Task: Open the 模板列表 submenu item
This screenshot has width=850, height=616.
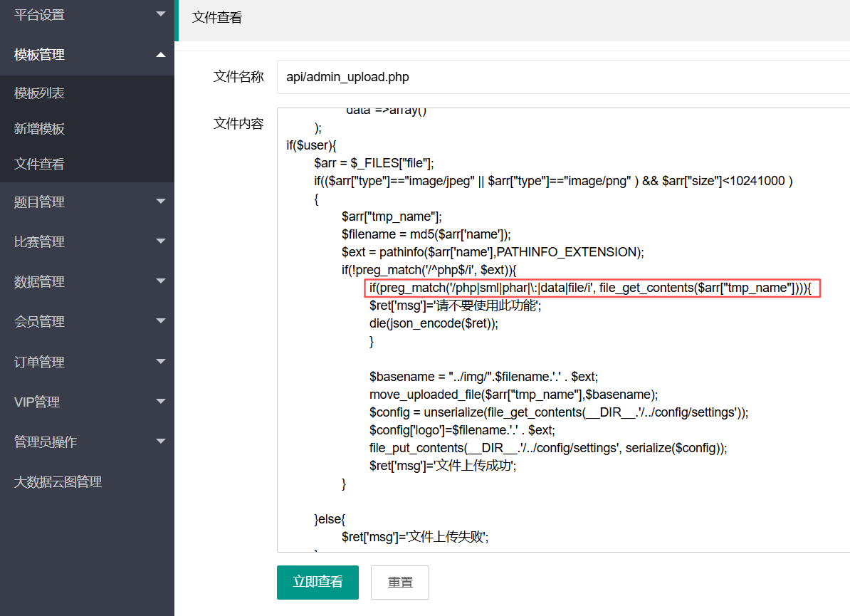Action: point(40,93)
